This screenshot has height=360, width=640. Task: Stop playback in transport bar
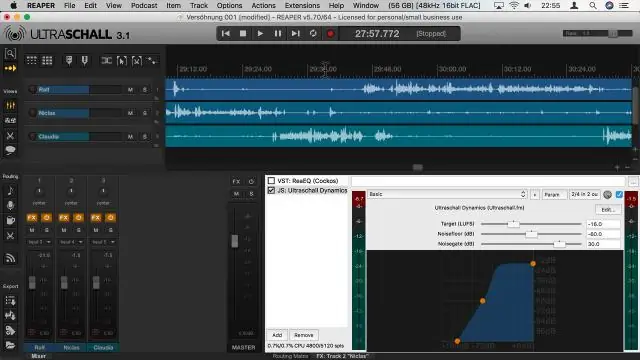(243, 33)
